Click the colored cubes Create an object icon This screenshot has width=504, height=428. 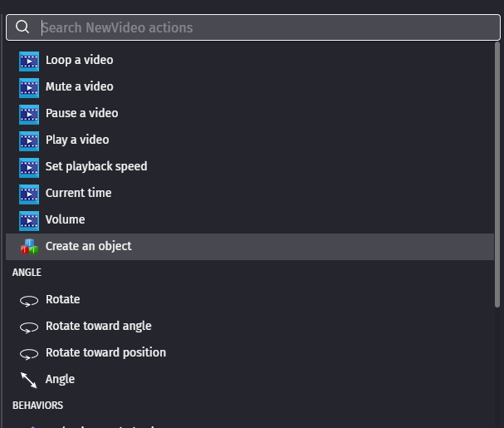(29, 246)
